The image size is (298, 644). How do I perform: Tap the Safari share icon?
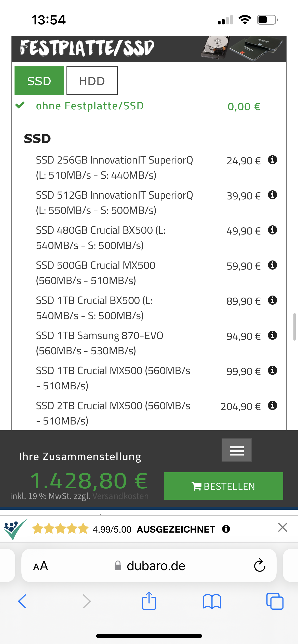pyautogui.click(x=149, y=601)
